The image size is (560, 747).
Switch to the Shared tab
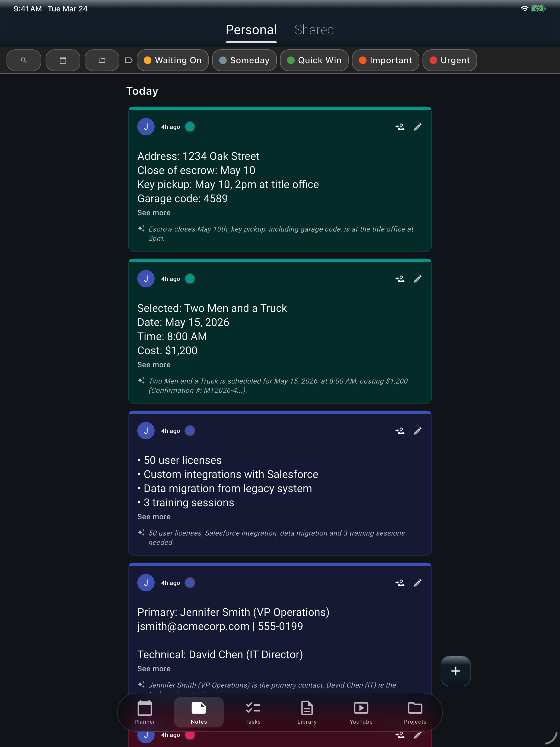[314, 30]
